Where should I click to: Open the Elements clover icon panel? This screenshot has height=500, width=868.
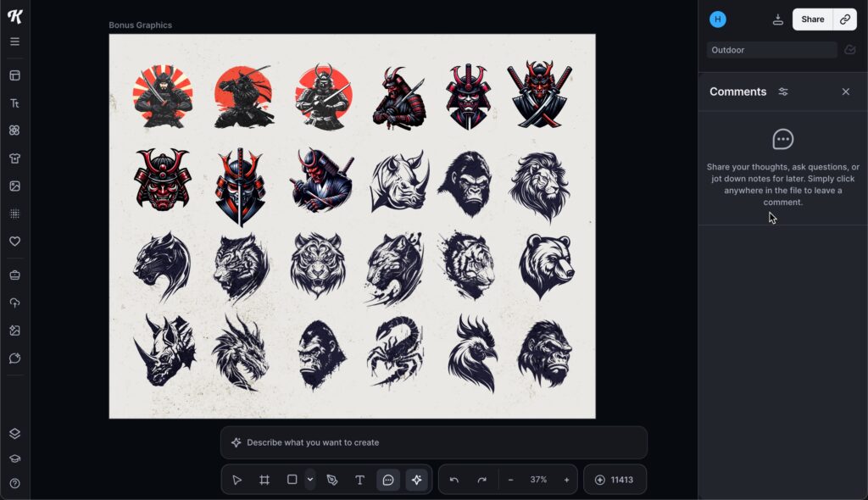pyautogui.click(x=15, y=131)
